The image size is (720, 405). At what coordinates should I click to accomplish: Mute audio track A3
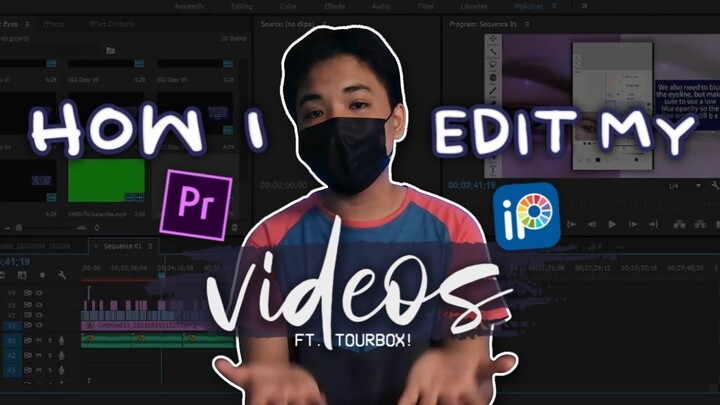(x=39, y=370)
